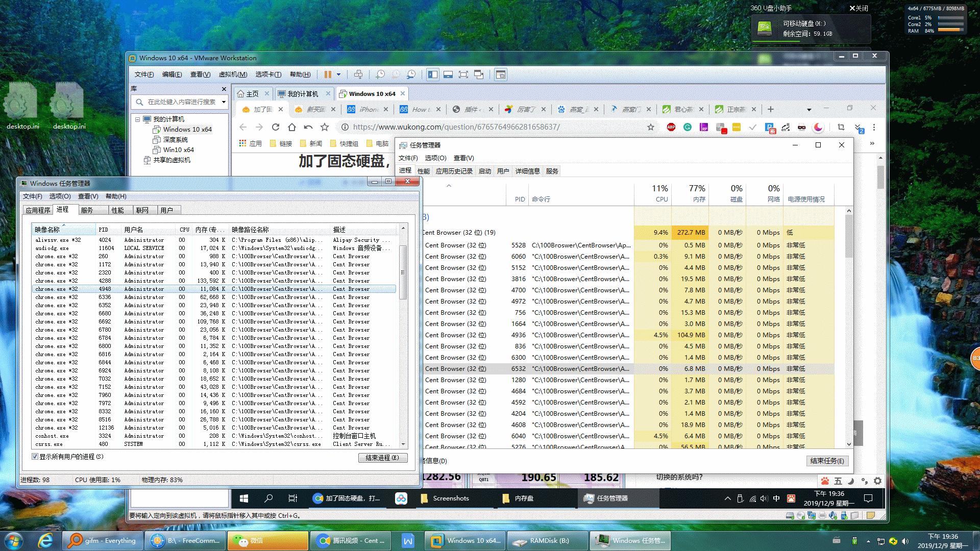Show hidden guest tray icons chevron
The image size is (980, 551).
point(727,498)
